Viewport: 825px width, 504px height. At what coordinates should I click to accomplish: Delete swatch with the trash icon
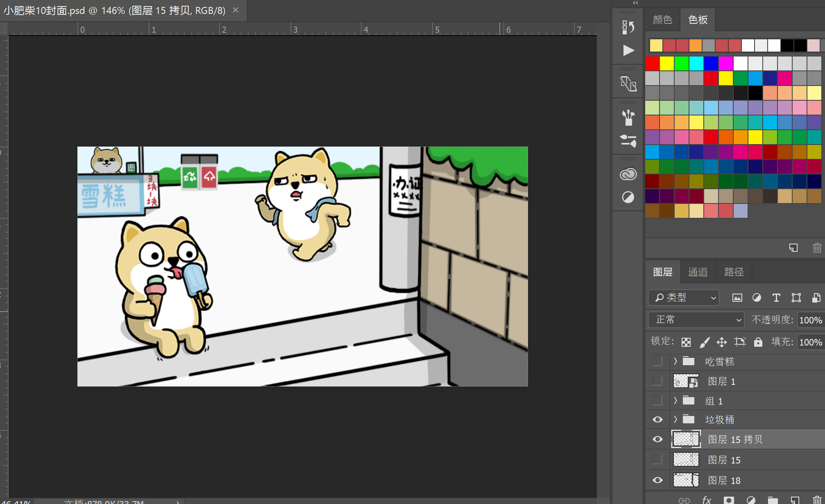pos(817,248)
